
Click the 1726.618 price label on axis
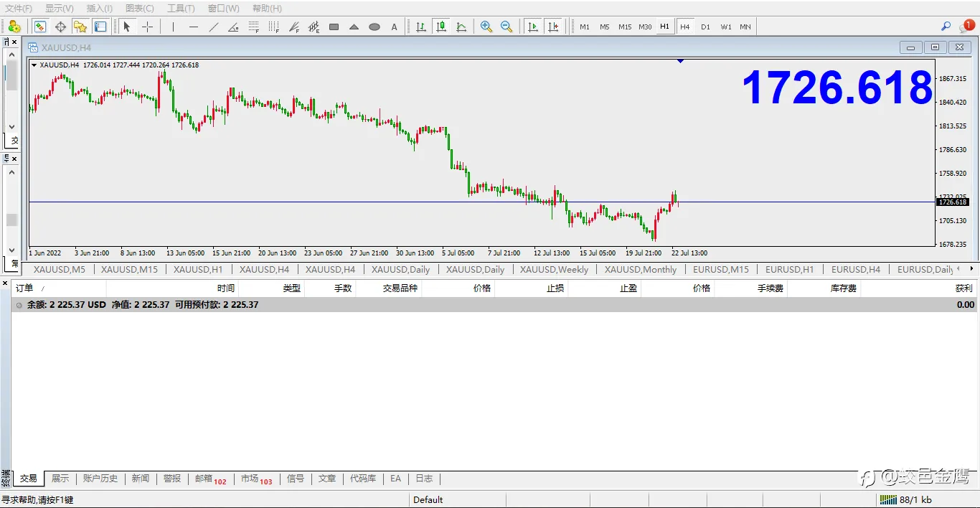[x=953, y=202]
